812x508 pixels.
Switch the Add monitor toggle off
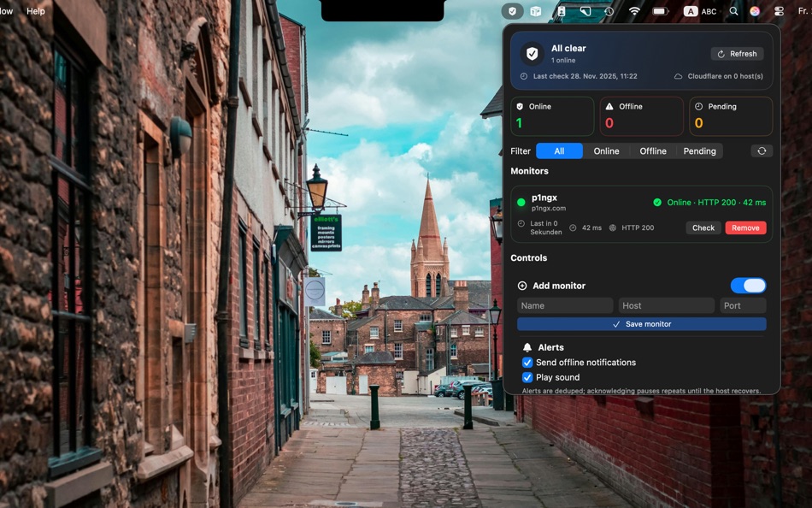point(750,285)
